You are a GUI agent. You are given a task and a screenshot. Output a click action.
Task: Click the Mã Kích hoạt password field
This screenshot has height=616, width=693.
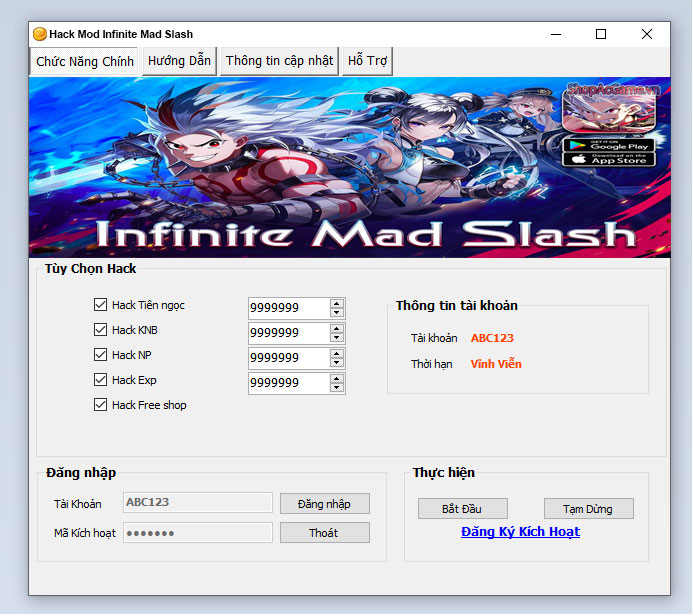pos(198,533)
